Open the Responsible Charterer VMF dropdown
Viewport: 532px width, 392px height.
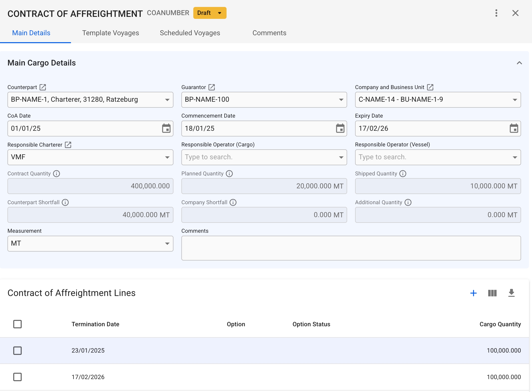point(167,157)
